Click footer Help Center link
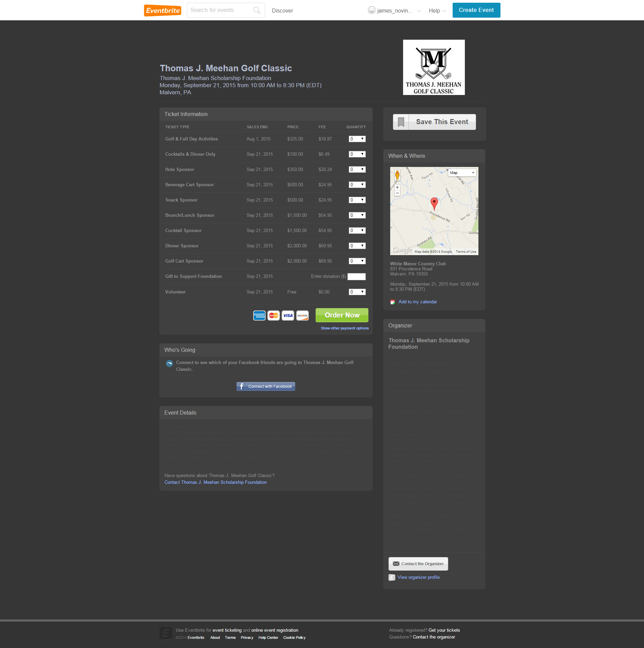 click(268, 638)
